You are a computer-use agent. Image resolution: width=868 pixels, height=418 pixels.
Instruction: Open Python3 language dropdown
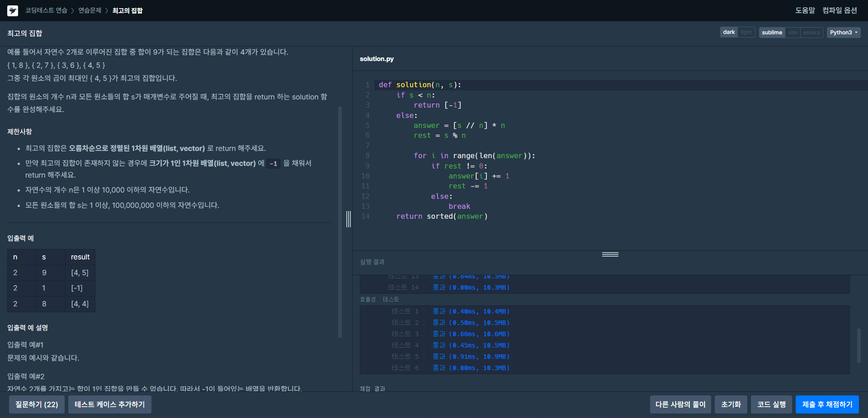click(x=844, y=33)
